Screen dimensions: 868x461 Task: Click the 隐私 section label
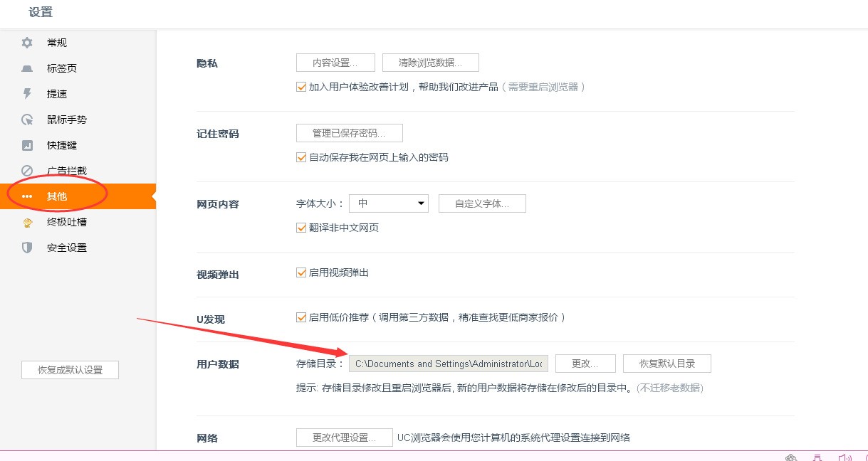[207, 63]
